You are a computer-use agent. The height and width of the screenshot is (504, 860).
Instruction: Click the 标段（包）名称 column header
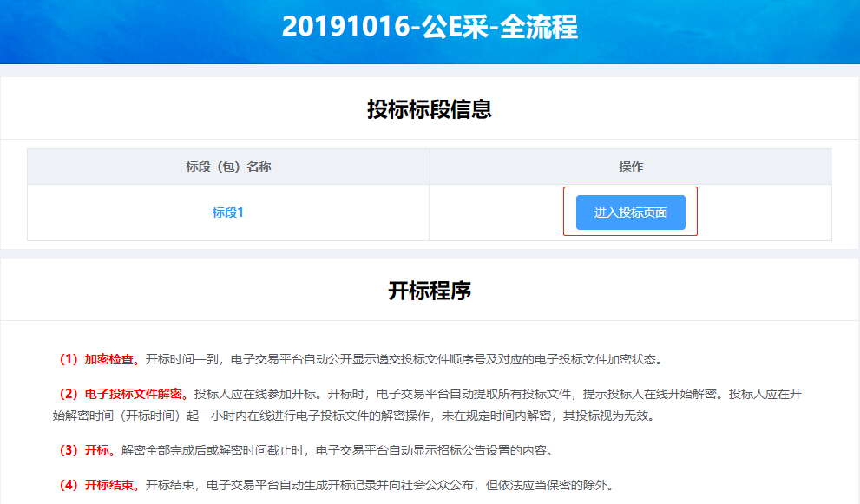[228, 167]
